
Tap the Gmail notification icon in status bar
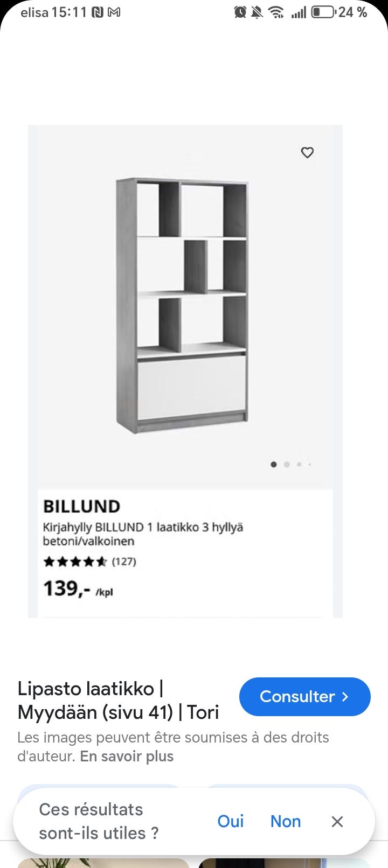pyautogui.click(x=114, y=12)
